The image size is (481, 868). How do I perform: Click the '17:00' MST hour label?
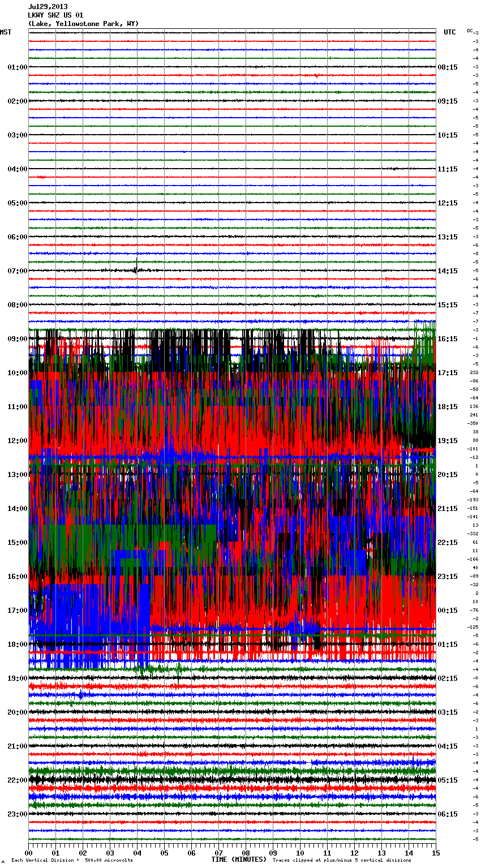click(17, 611)
